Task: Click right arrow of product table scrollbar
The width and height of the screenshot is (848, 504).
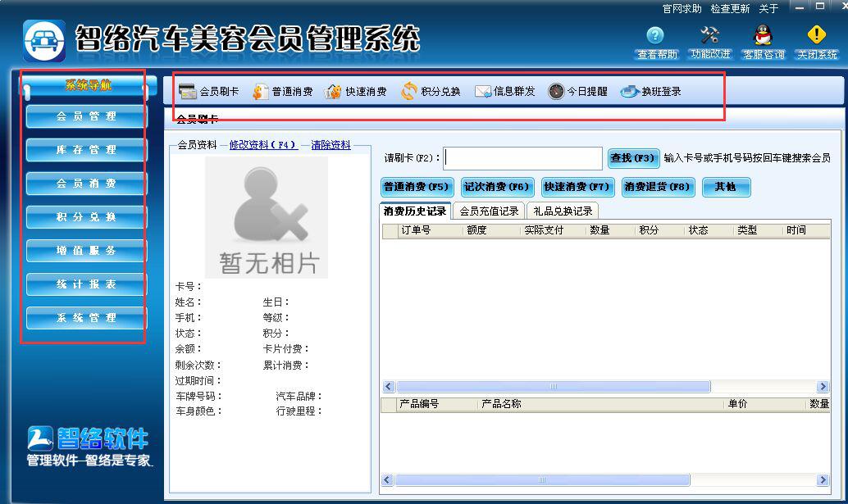Action: coord(823,479)
